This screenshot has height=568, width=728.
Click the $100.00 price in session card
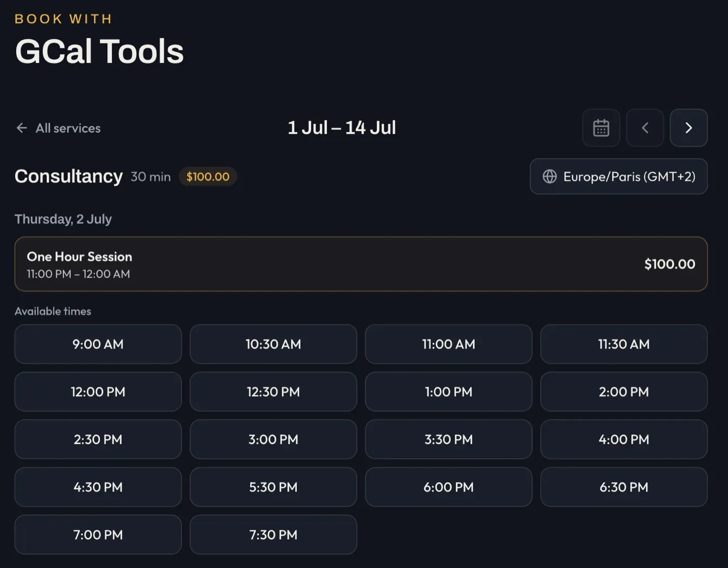pyautogui.click(x=670, y=264)
